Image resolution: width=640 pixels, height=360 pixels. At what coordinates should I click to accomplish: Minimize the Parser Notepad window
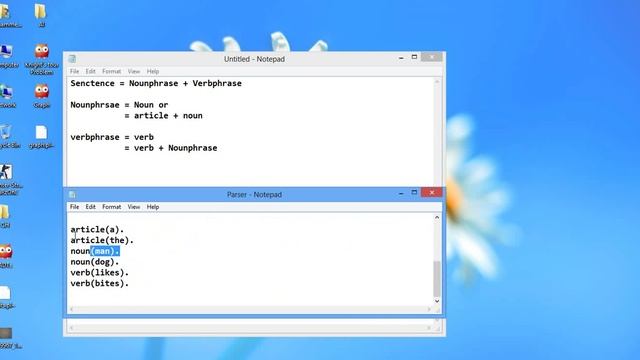pos(401,193)
